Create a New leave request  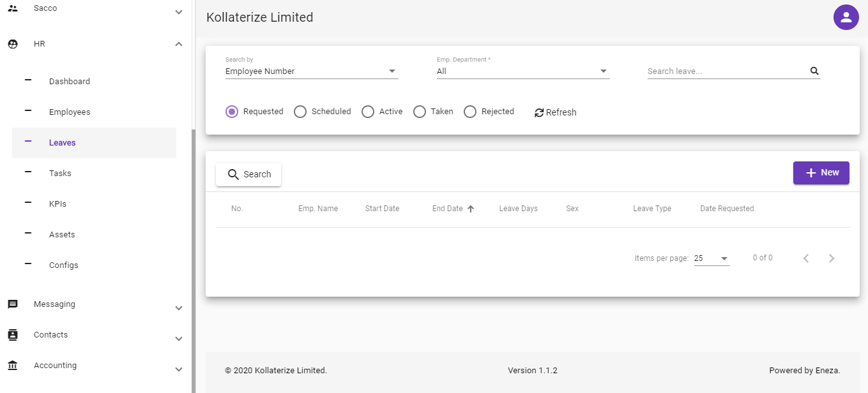pyautogui.click(x=821, y=173)
